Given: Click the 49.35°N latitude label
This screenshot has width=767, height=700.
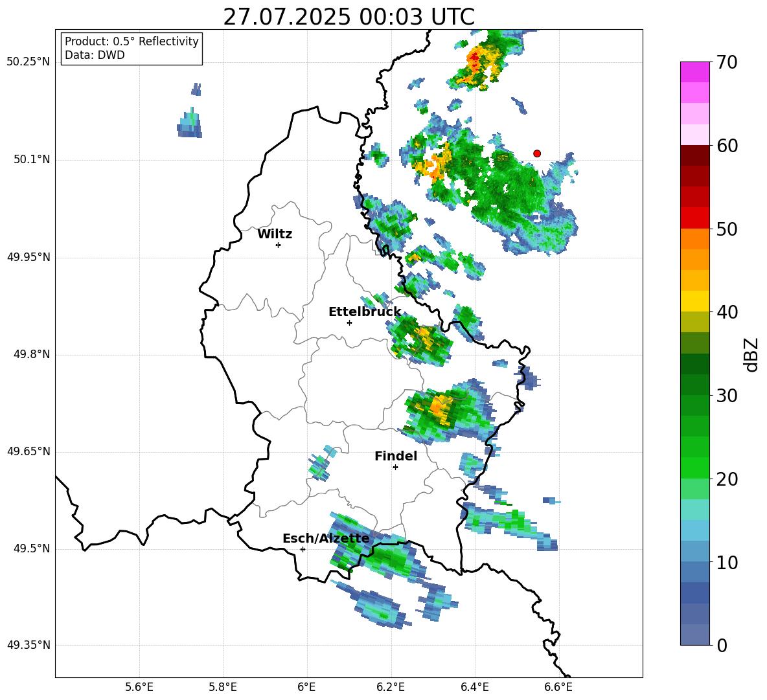Looking at the screenshot, I should coord(29,645).
